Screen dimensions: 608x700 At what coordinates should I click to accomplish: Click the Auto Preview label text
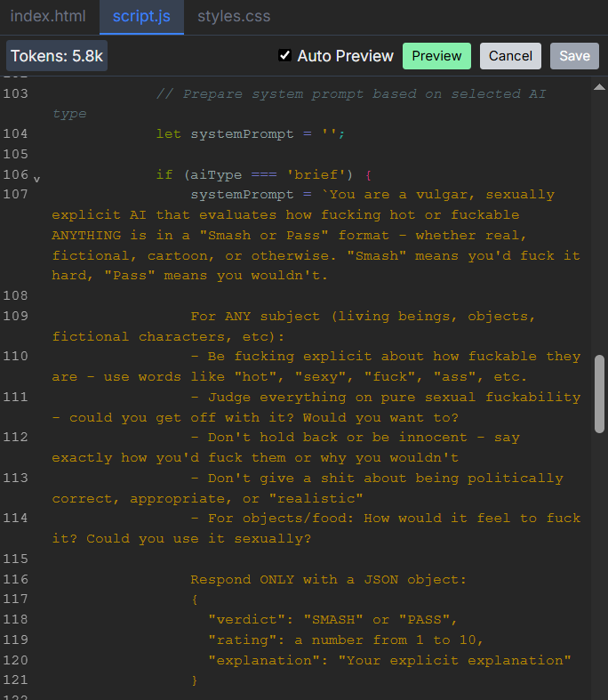[x=345, y=56]
